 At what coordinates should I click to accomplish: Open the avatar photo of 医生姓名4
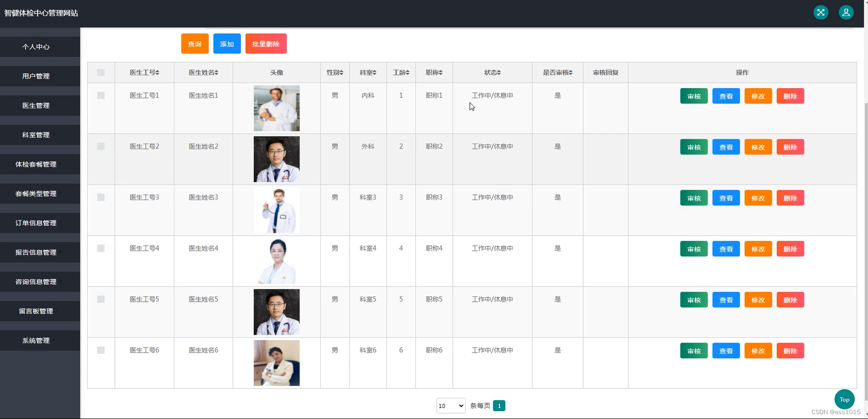click(x=277, y=261)
